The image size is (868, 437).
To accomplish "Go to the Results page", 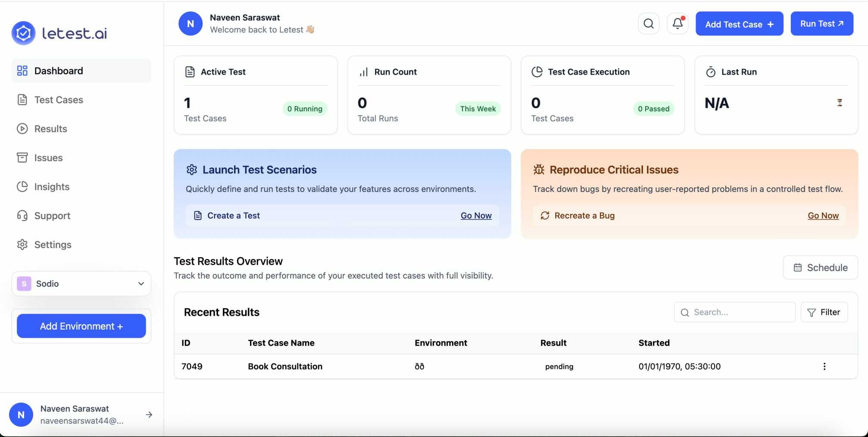I will (50, 129).
